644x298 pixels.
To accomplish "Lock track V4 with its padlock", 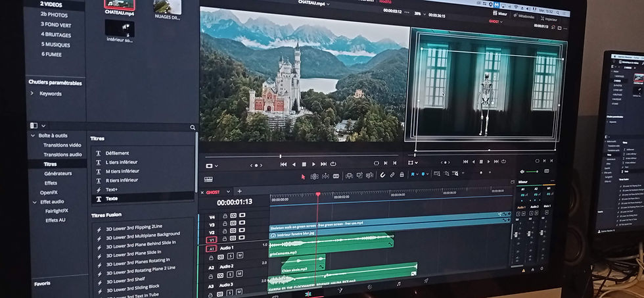I will pyautogui.click(x=225, y=216).
